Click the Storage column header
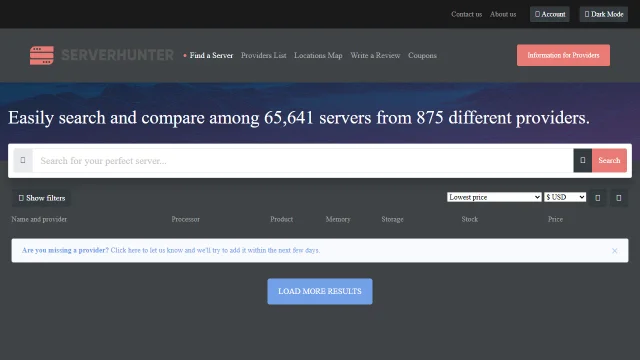Image resolution: width=640 pixels, height=360 pixels. pos(392,219)
